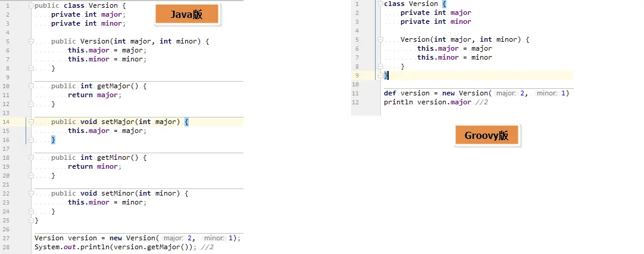The image size is (644, 254).
Task: Click 'this.major = major' in the Groovy editor
Action: [455, 48]
